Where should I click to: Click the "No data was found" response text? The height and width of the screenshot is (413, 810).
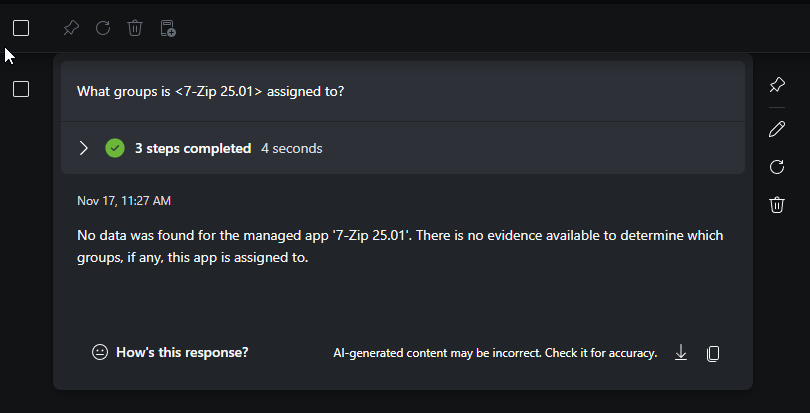pos(400,246)
